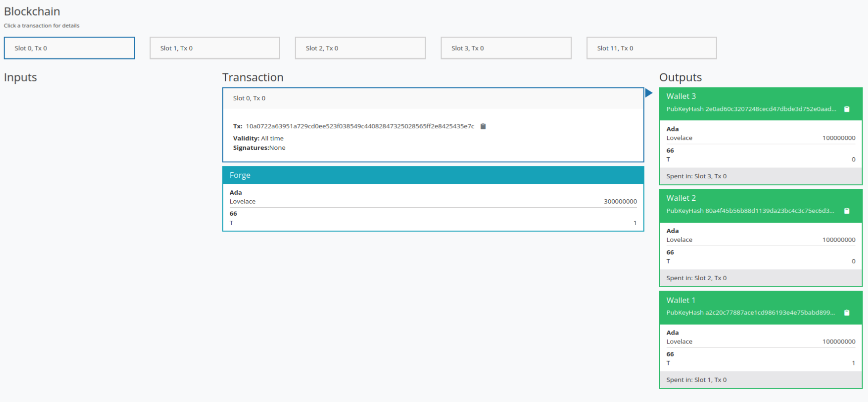Viewport: 868px width, 402px height.
Task: Copy Wallet 3 PubKeyHash via clipboard icon
Action: pyautogui.click(x=847, y=109)
